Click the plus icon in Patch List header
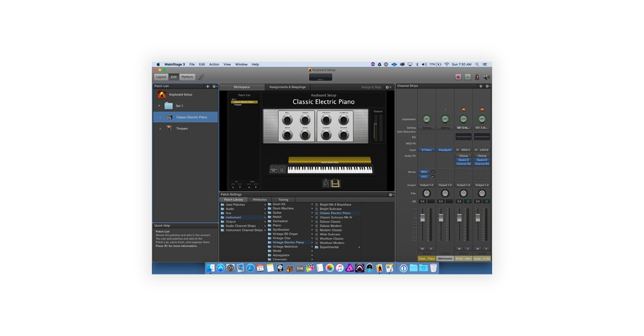Screen dimensions: 644x336 (208, 86)
